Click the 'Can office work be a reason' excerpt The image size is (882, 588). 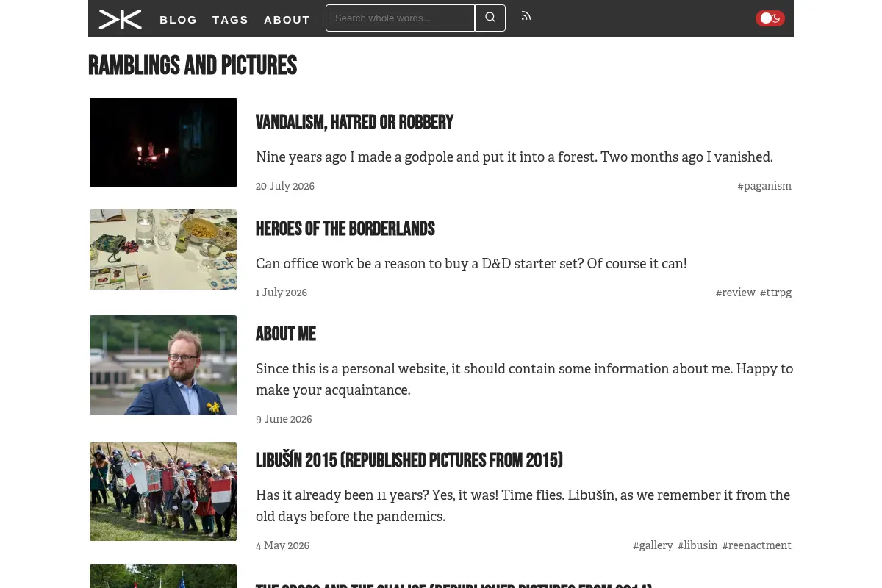click(471, 264)
